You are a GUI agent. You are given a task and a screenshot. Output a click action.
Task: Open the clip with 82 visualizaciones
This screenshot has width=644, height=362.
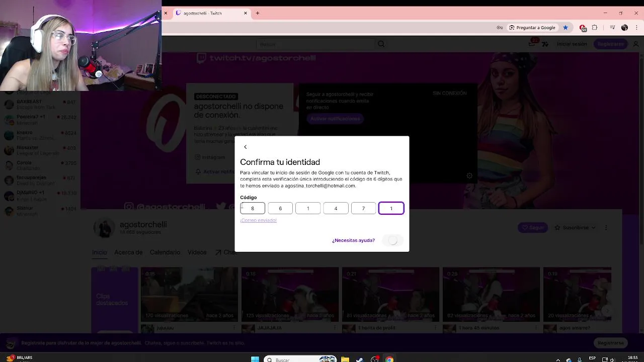491,295
